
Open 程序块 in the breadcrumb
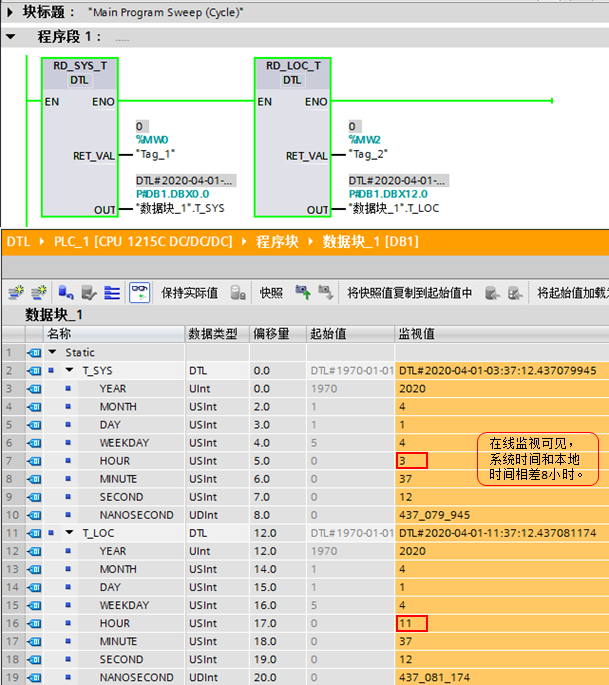277,242
